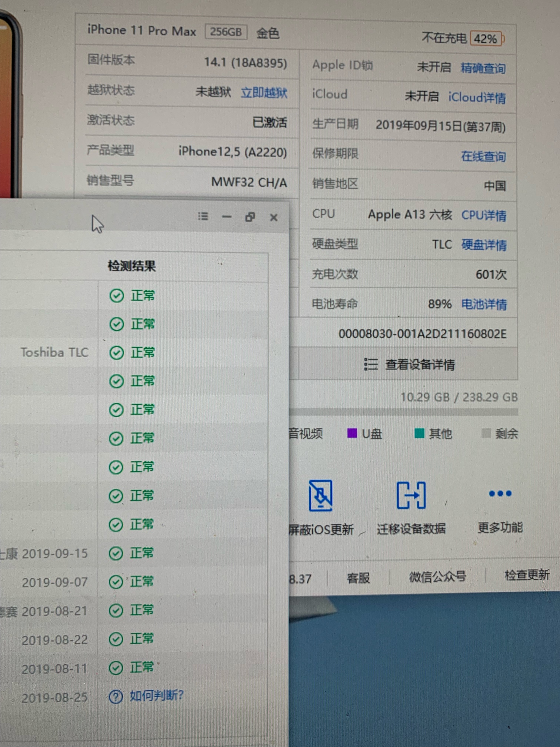This screenshot has height=747, width=560.
Task: Click the device identifier 00008030-001A2D211160802E
Action: [x=422, y=334]
